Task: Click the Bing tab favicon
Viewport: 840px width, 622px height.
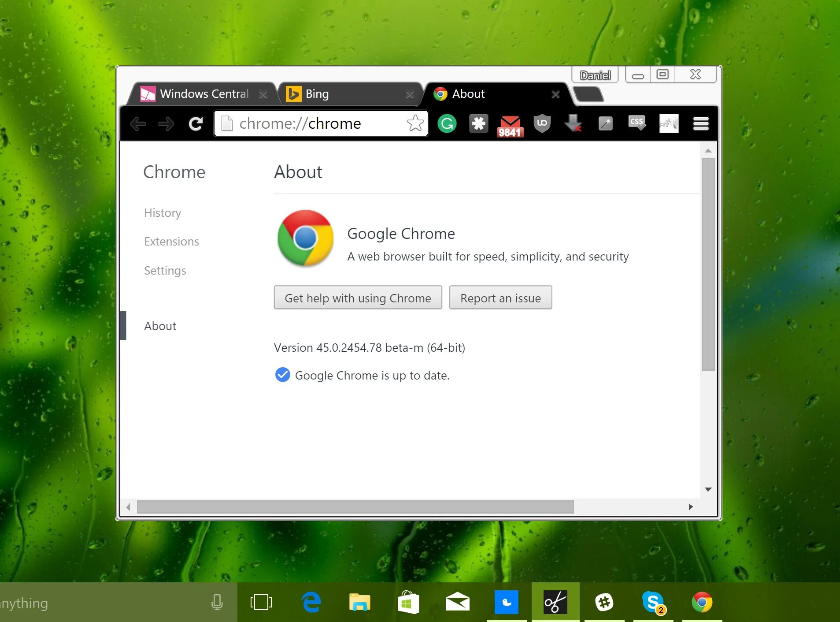Action: (x=294, y=94)
